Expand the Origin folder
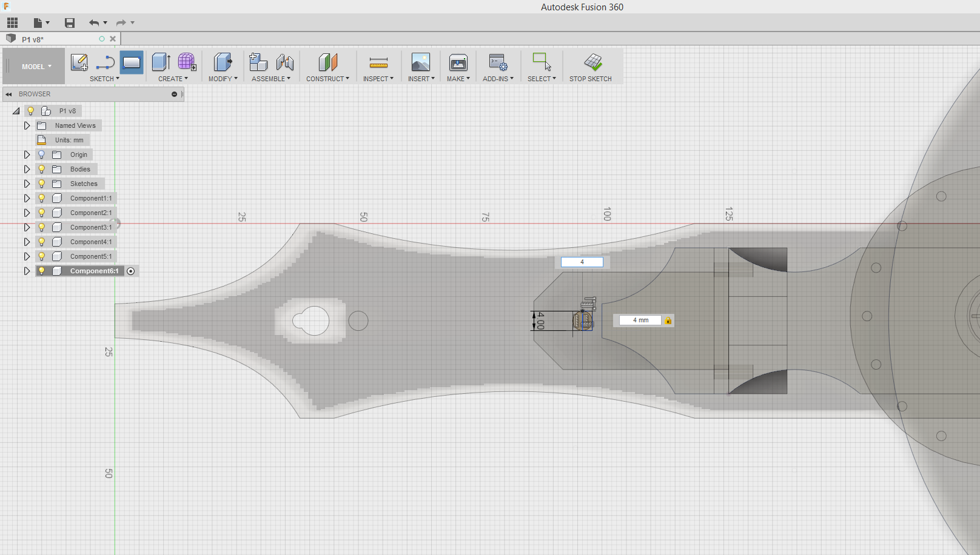This screenshot has height=555, width=980. 27,155
